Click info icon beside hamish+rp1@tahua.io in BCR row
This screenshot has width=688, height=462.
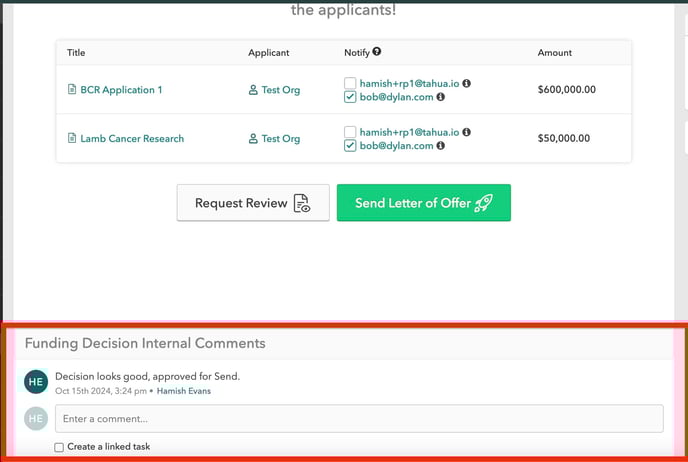coord(466,83)
